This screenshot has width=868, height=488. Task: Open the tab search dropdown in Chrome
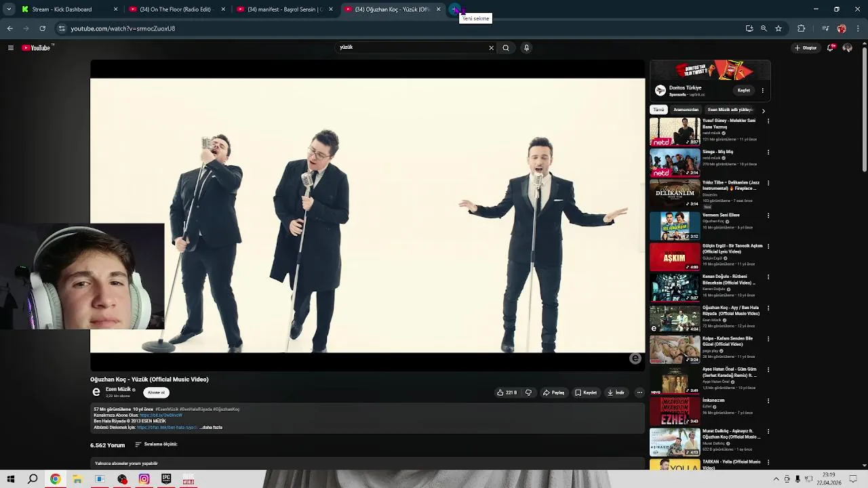(x=9, y=9)
